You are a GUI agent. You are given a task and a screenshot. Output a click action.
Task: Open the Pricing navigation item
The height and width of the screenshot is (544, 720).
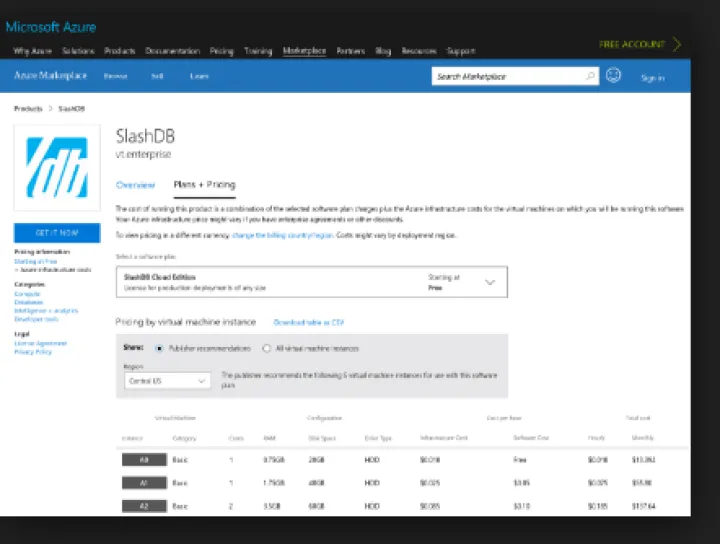(221, 51)
